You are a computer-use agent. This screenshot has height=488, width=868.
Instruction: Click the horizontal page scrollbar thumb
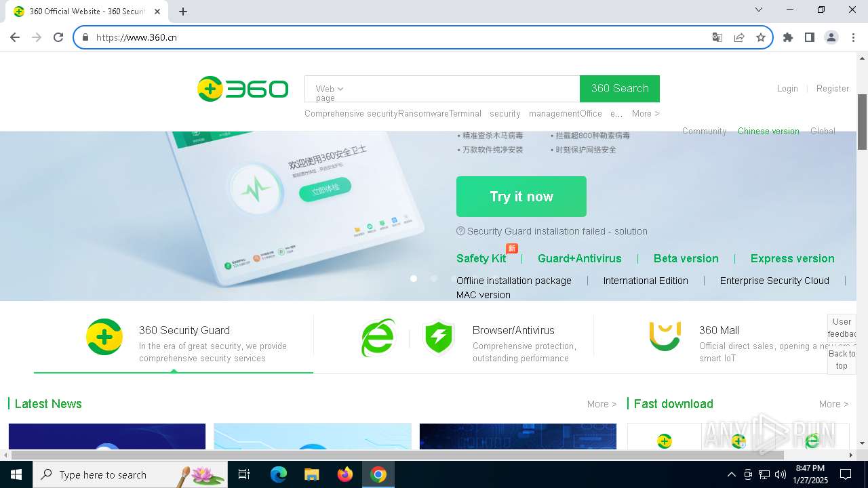point(397,454)
